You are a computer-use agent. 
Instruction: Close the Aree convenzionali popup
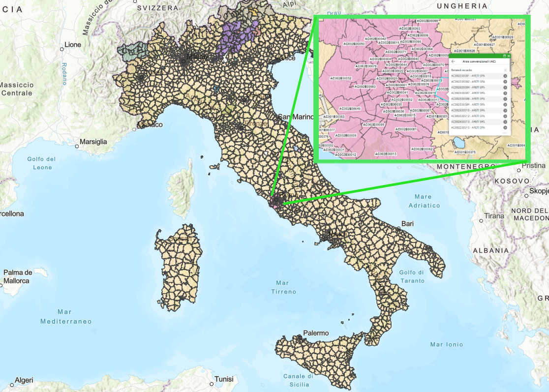[x=509, y=56]
